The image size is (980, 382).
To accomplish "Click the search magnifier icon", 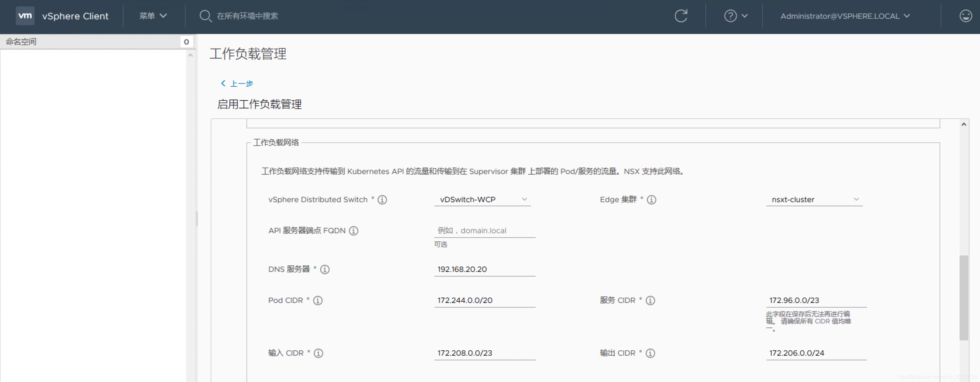I will [x=205, y=16].
